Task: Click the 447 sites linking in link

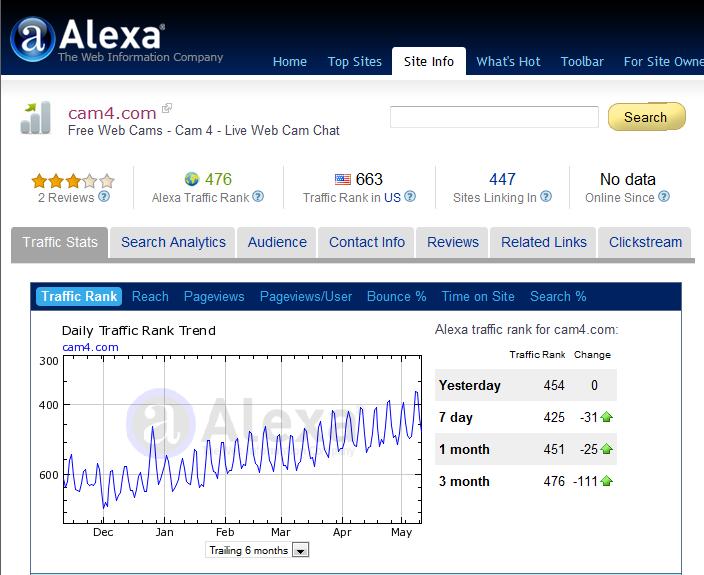Action: [502, 179]
